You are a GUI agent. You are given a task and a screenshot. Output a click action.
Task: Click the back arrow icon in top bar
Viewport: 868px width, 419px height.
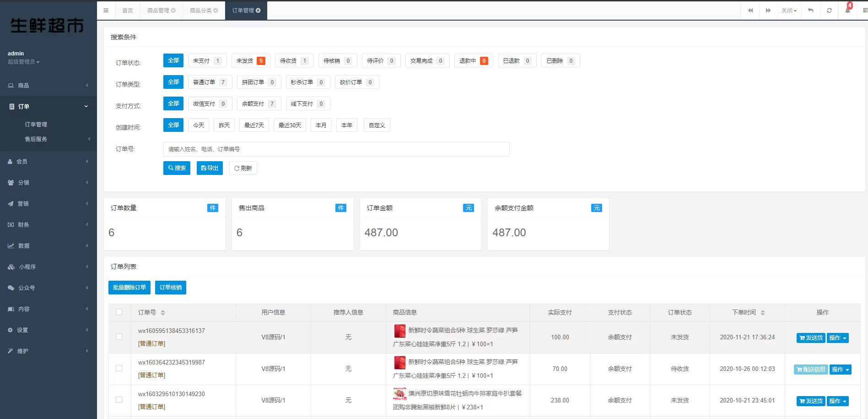pyautogui.click(x=810, y=11)
